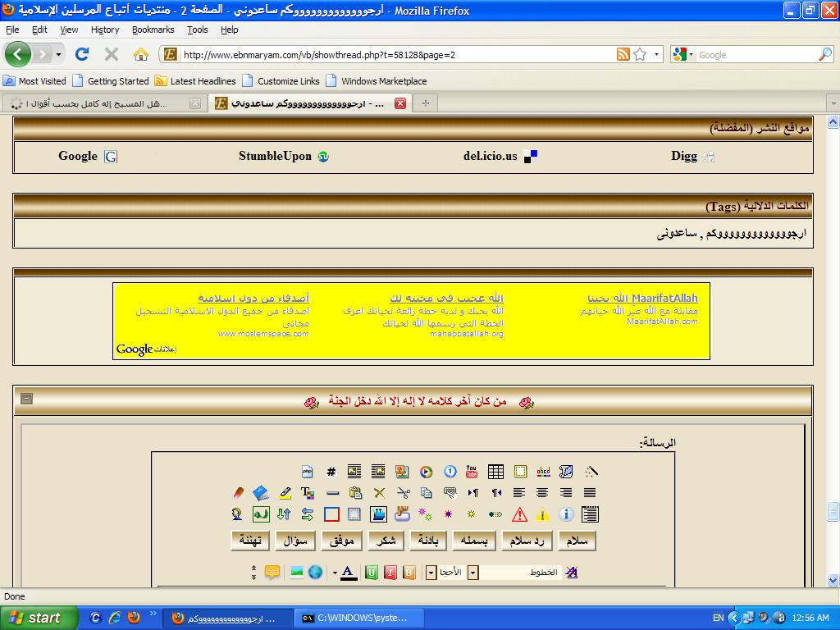
Task: Click the text color A swatch
Action: tap(348, 572)
